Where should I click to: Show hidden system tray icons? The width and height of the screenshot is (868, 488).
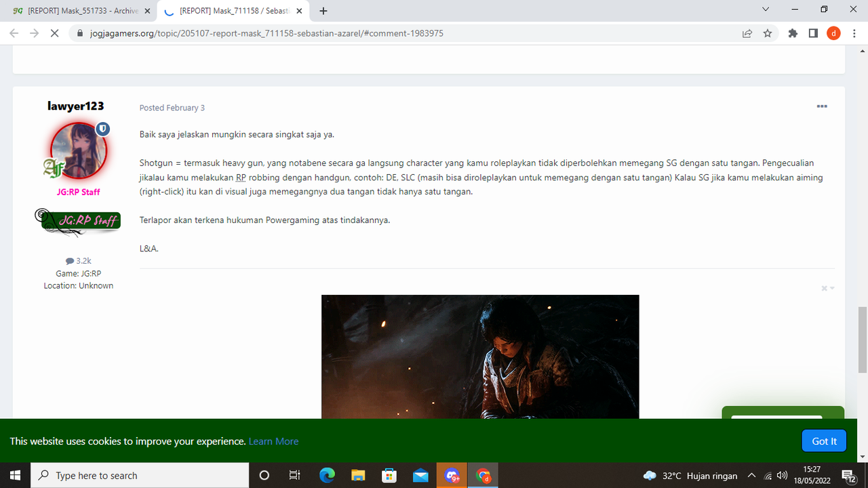pos(751,475)
